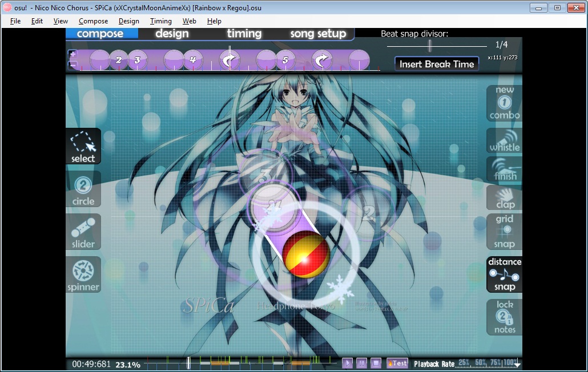Set playback rate to 25%
The image size is (588, 372).
pyautogui.click(x=464, y=362)
